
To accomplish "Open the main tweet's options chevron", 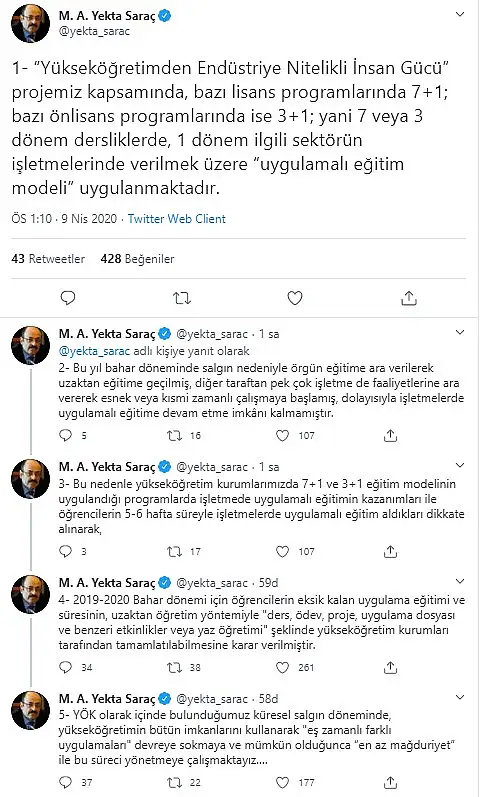I will pos(460,14).
